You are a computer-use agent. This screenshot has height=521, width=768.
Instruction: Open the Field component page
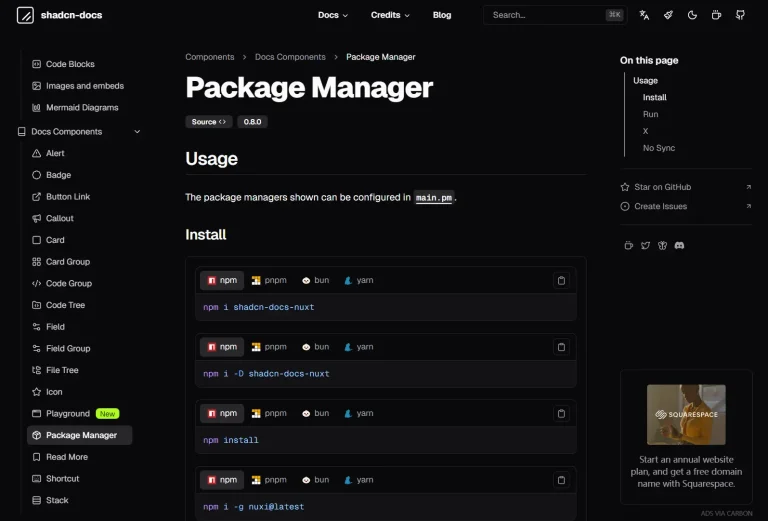48,327
